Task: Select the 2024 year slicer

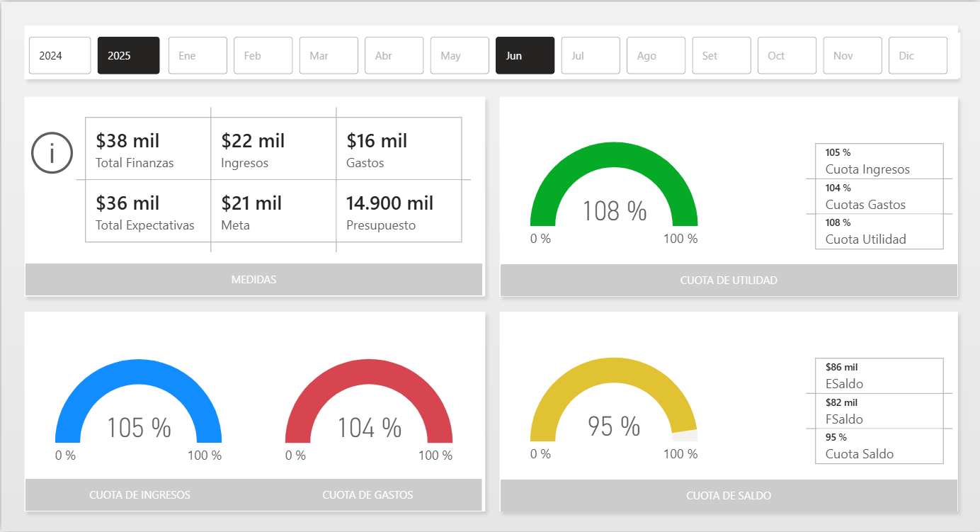Action: coord(59,56)
